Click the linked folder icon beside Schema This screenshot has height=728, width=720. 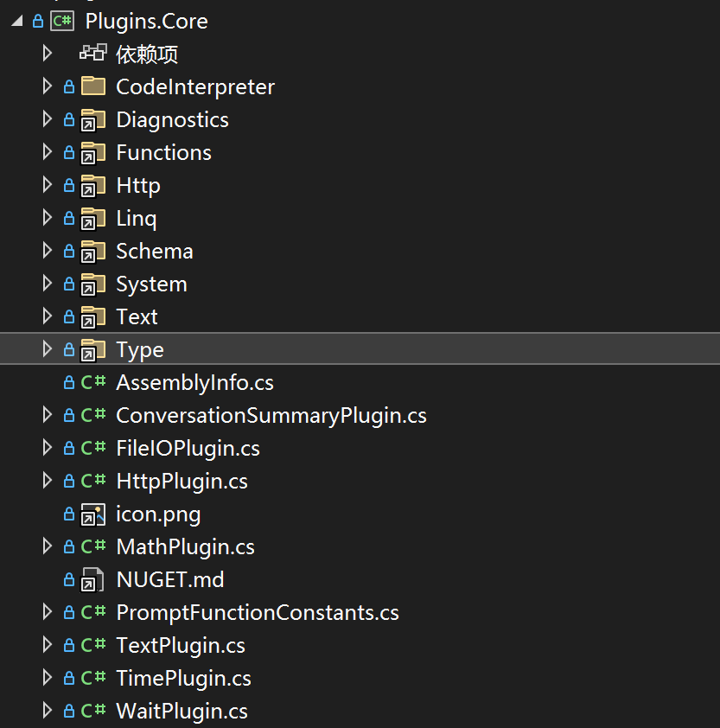click(x=92, y=252)
